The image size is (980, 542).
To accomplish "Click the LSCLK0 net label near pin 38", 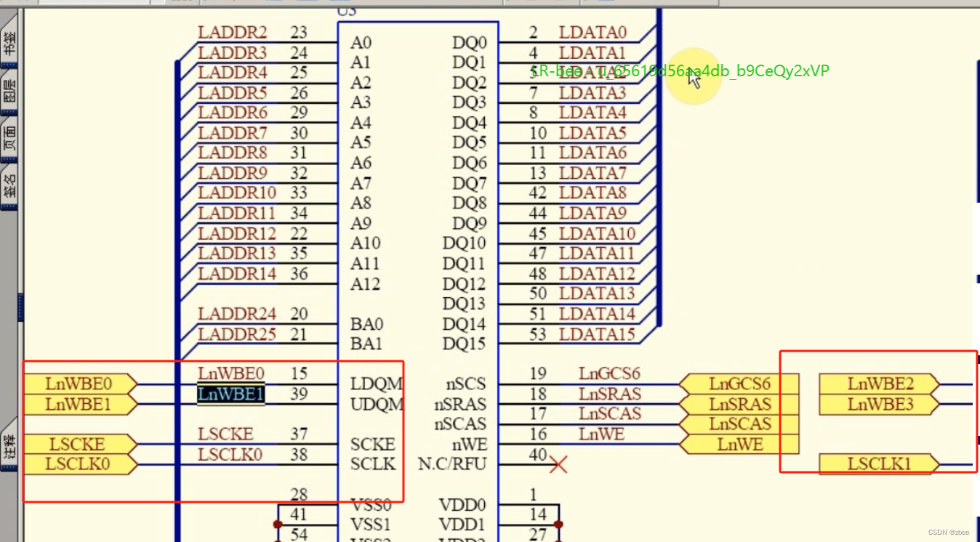I will (x=230, y=454).
